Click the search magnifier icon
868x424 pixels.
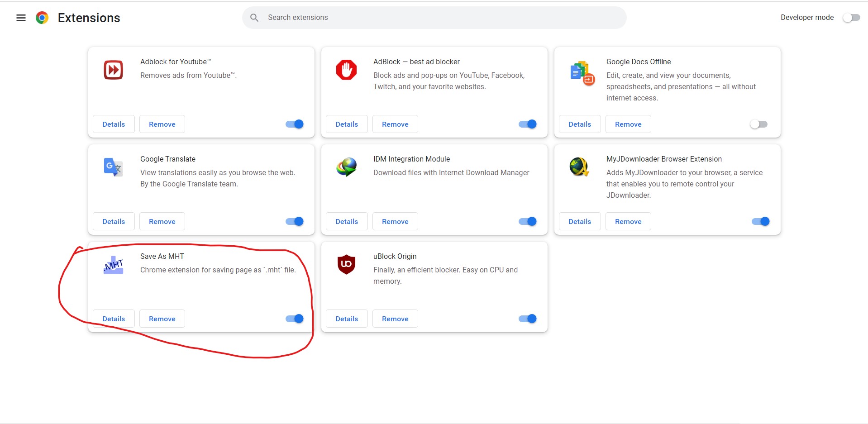254,18
